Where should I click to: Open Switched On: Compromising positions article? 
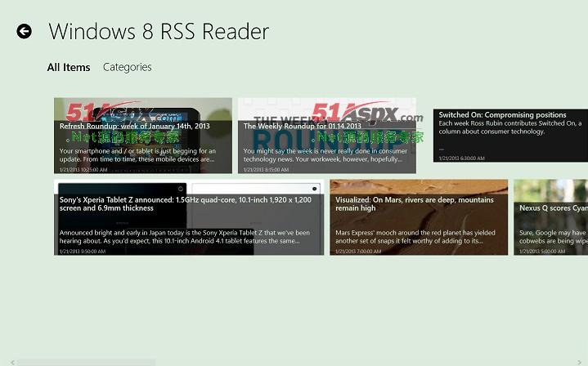[x=510, y=136]
